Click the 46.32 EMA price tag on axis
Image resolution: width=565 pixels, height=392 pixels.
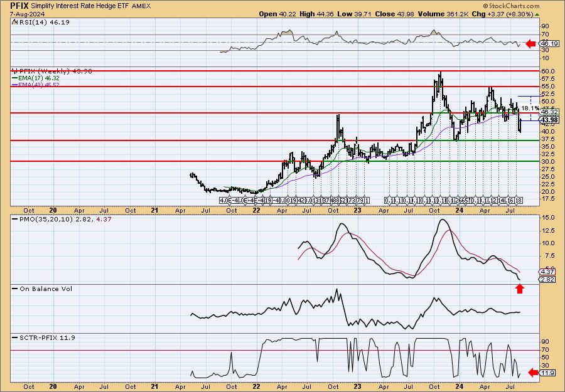tap(549, 112)
